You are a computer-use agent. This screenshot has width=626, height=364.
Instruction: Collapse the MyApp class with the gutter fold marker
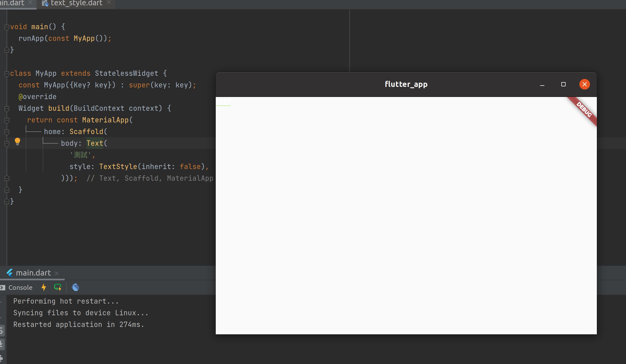[7, 73]
